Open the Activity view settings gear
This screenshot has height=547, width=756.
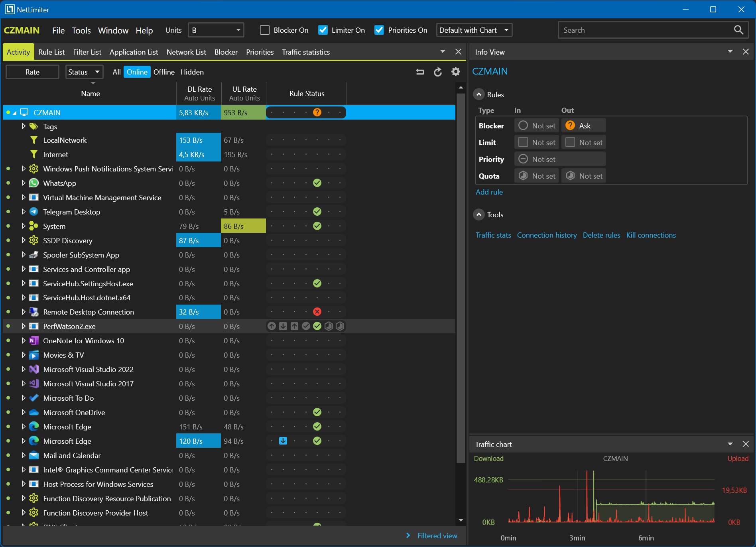pyautogui.click(x=456, y=72)
